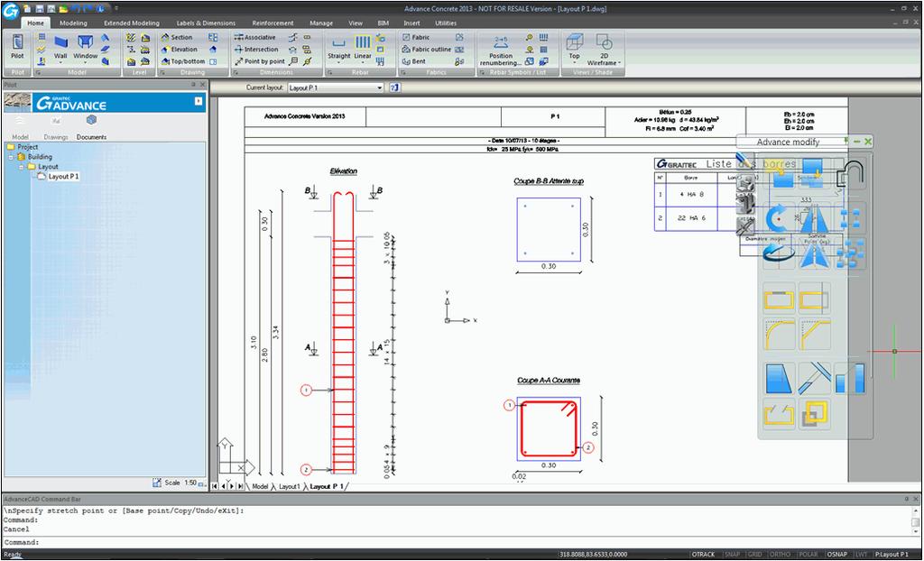
Task: Create a Top/bottom view drawing
Action: [x=182, y=61]
